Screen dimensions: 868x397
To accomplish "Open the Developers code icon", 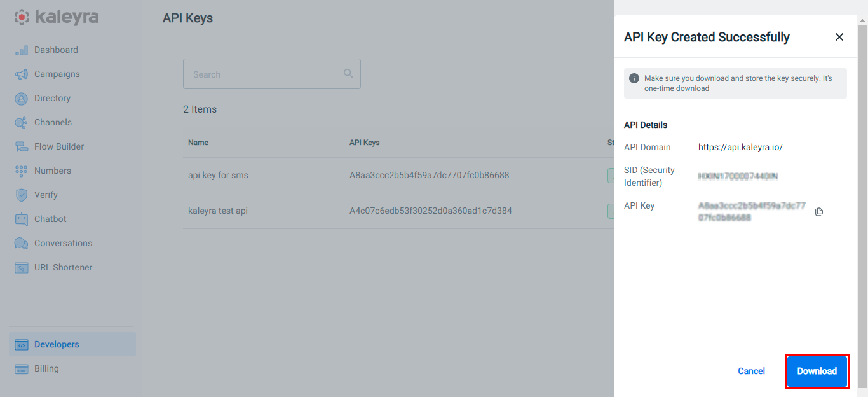I will [x=22, y=345].
